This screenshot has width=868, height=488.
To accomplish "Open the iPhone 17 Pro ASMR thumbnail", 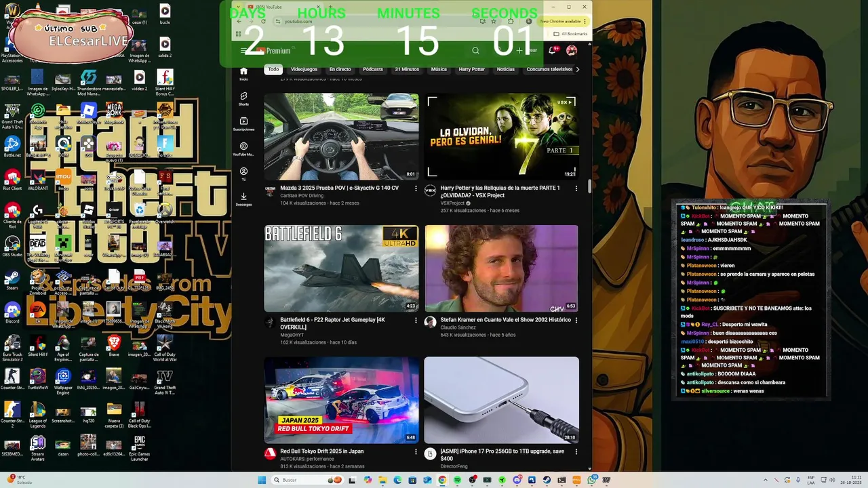I will 502,400.
